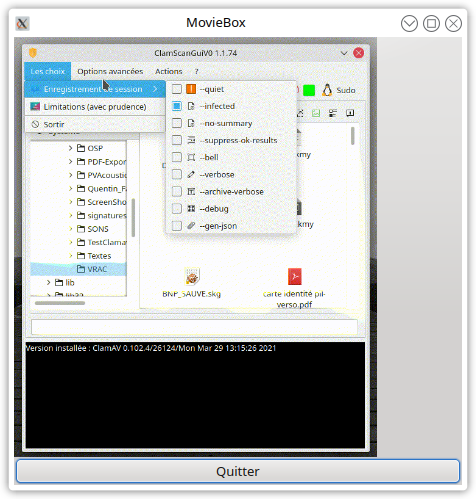Image resolution: width=476 pixels, height=499 pixels.
Task: Open the Options avancées menu
Action: (x=110, y=71)
